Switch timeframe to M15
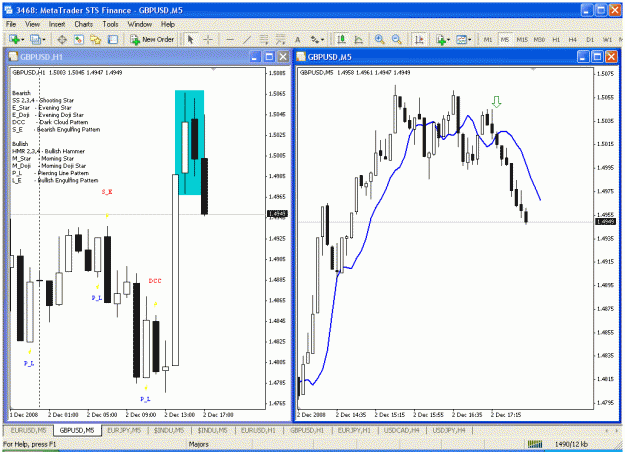Screen dimensions: 625x452 tap(522, 39)
